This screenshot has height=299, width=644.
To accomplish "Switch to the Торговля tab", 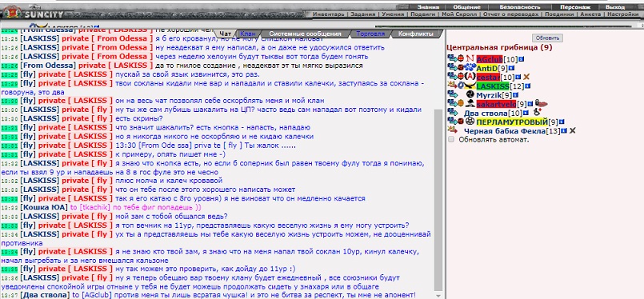I will tap(371, 34).
